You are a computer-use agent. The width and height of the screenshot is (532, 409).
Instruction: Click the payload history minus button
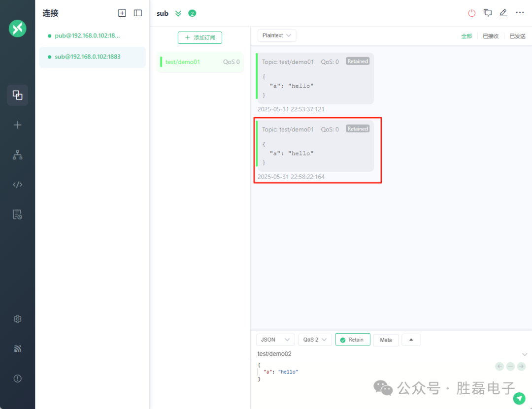(510, 366)
